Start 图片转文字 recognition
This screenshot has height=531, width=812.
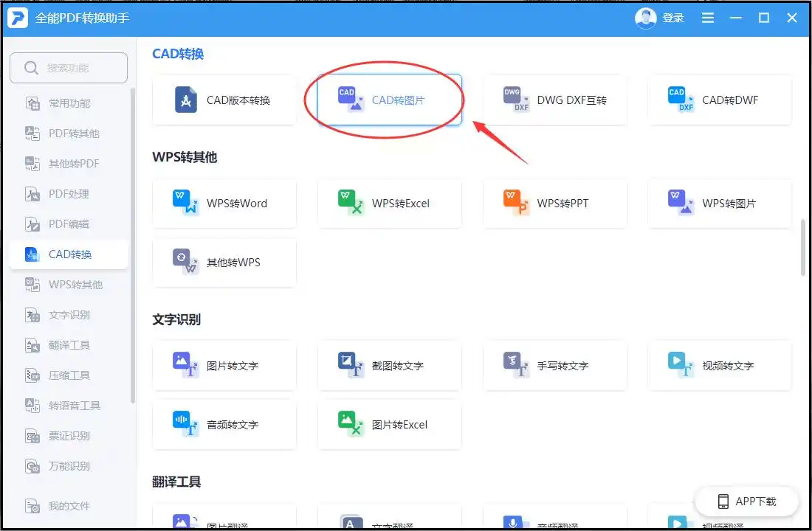[x=224, y=365]
